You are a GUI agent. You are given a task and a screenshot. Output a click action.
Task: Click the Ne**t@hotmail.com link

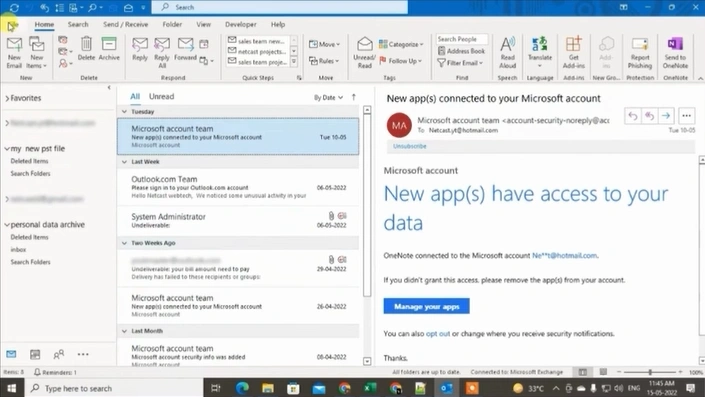(564, 255)
